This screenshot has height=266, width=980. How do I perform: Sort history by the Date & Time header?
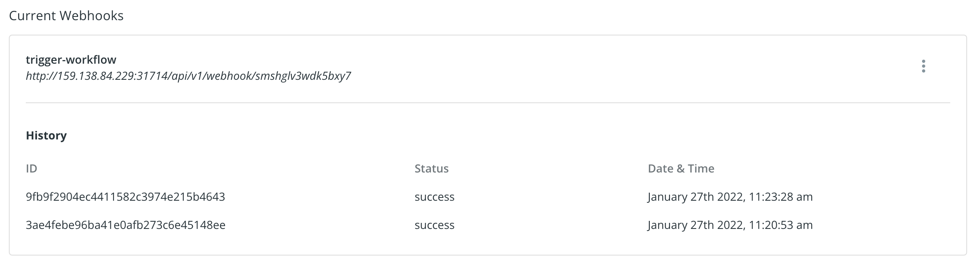681,168
